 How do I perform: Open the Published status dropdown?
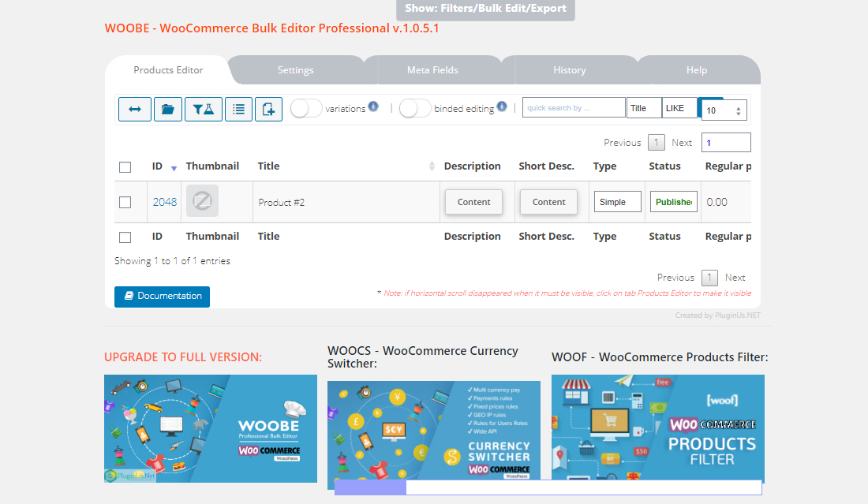pyautogui.click(x=674, y=202)
